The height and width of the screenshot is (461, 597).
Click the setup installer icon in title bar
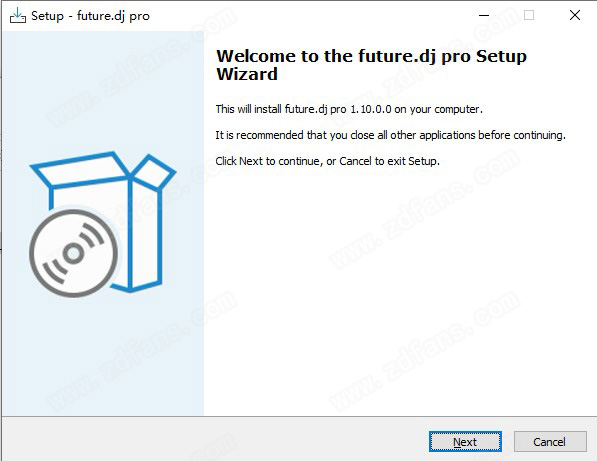pos(18,16)
